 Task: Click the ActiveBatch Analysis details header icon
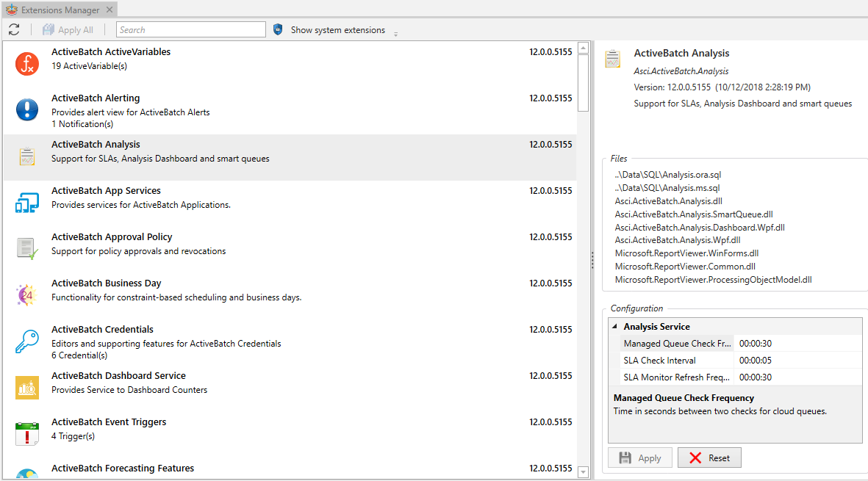tap(613, 59)
